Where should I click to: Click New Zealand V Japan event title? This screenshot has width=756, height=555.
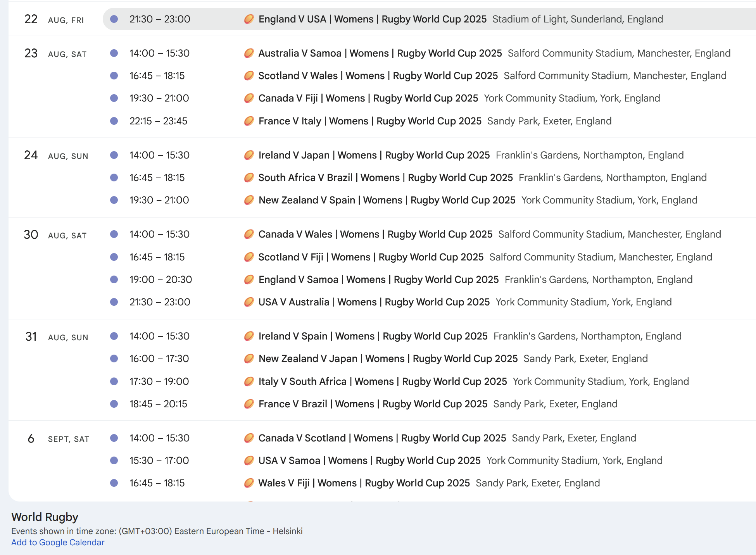tap(388, 359)
